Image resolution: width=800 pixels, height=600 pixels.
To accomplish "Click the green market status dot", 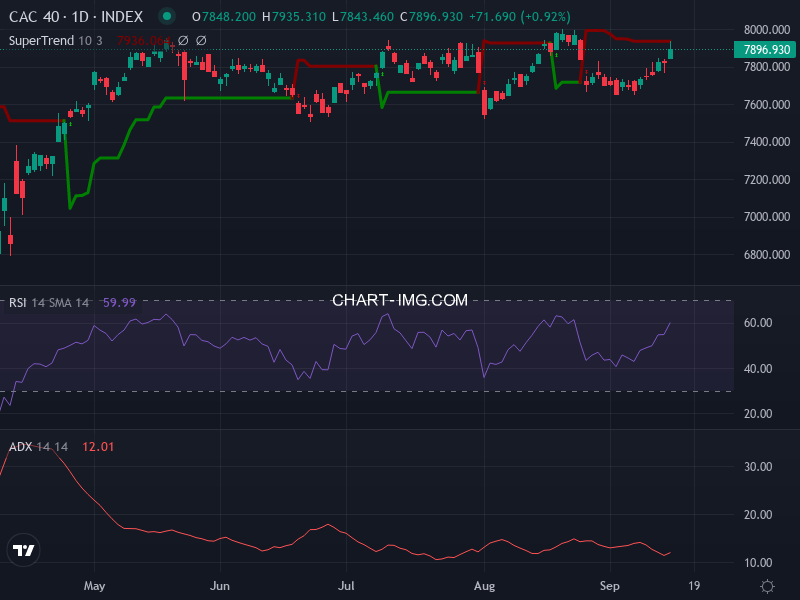I will coord(167,17).
